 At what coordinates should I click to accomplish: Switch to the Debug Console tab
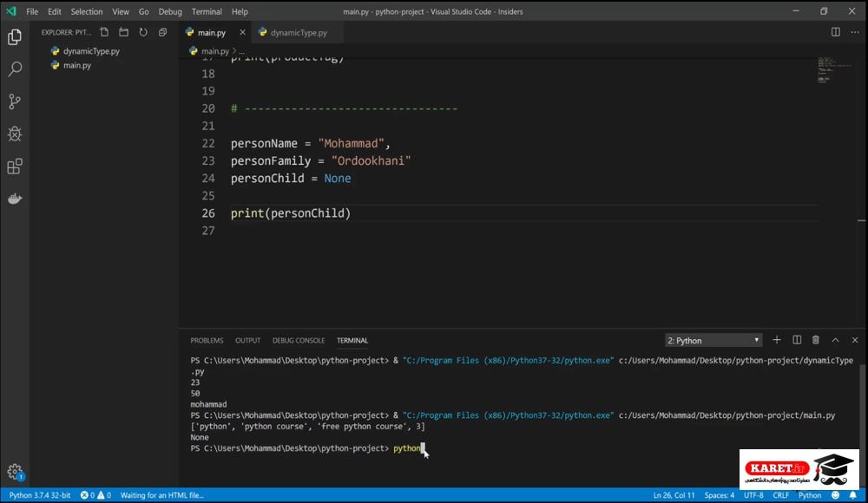pyautogui.click(x=299, y=340)
